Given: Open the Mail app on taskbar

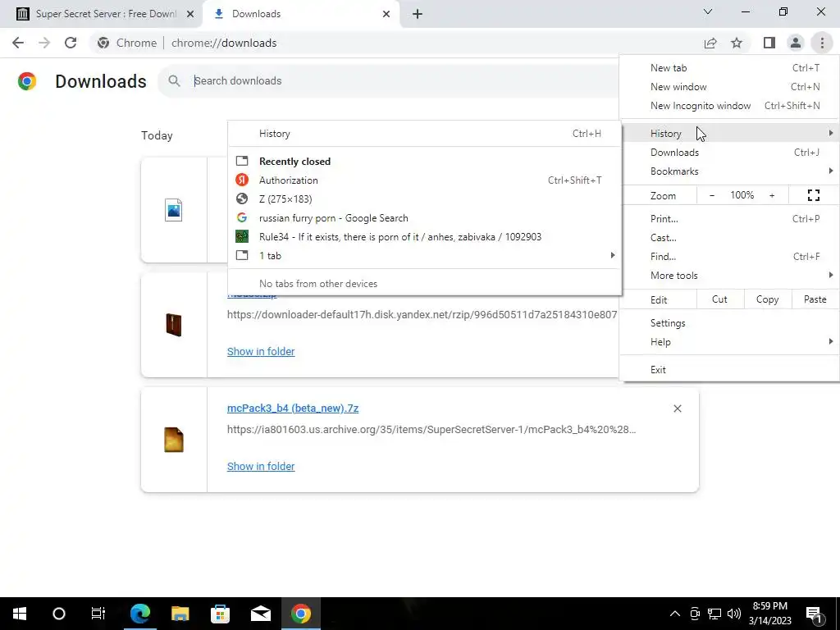Looking at the screenshot, I should [261, 614].
